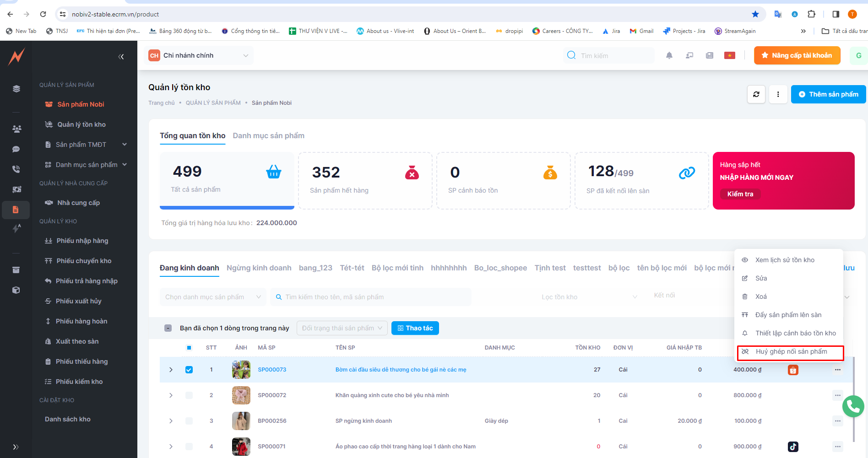Click the green phone call floating icon
This screenshot has width=868, height=458.
(853, 406)
